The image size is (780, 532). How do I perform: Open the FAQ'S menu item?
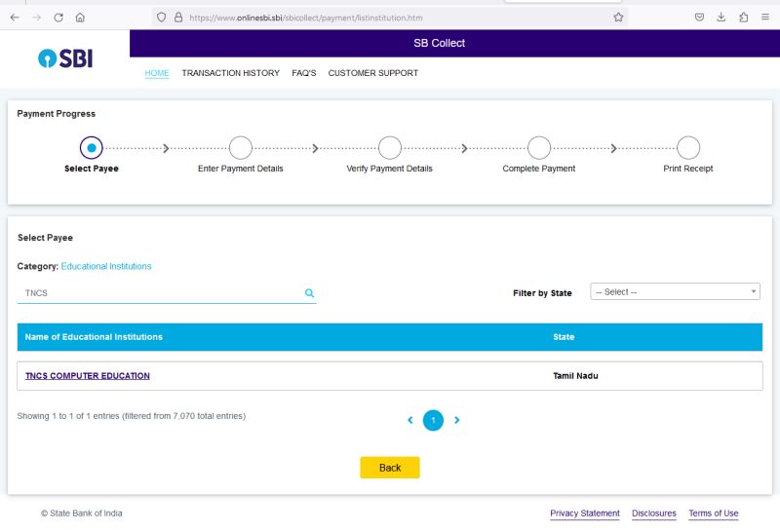point(304,73)
